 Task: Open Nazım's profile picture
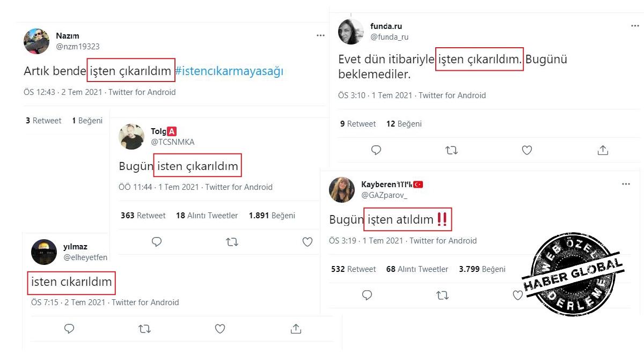point(36,41)
